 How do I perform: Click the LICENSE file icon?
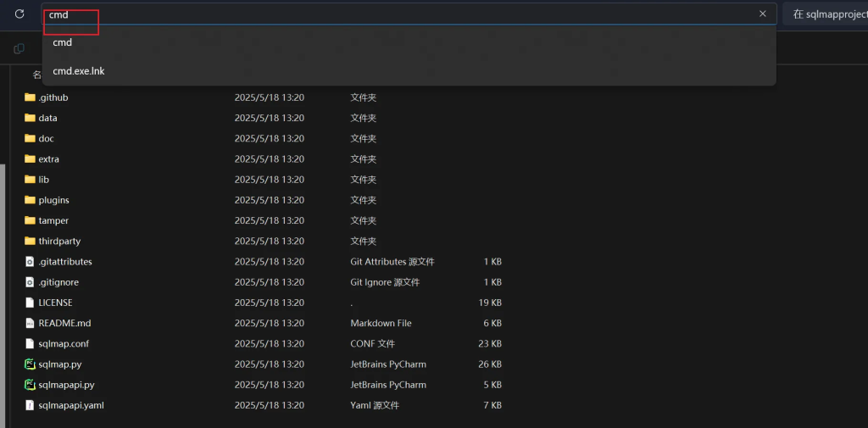coord(30,303)
